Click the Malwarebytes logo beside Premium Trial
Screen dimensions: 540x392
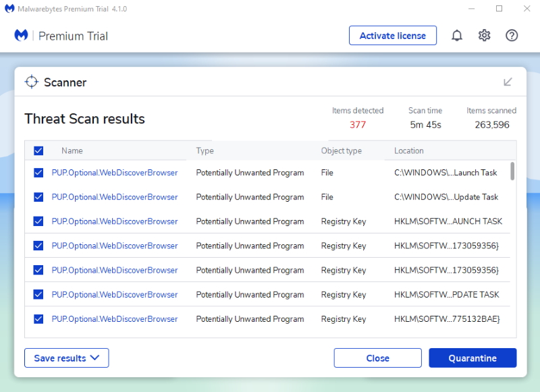22,36
